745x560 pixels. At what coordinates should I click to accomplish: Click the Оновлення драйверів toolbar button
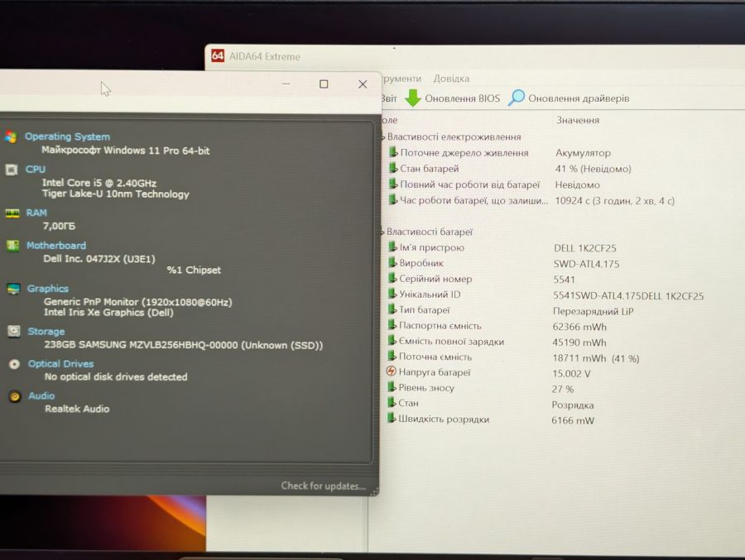(x=569, y=98)
